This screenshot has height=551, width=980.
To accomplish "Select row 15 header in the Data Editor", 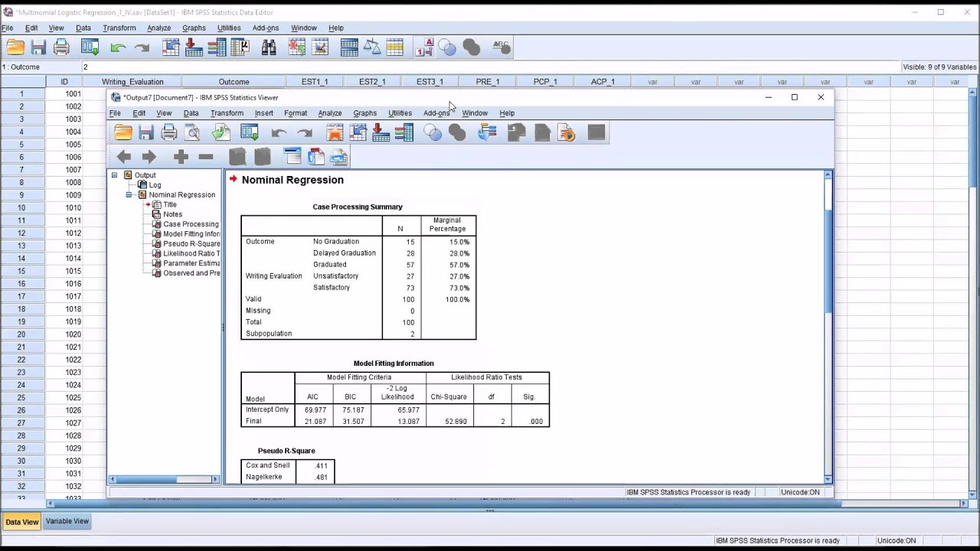I will point(22,271).
